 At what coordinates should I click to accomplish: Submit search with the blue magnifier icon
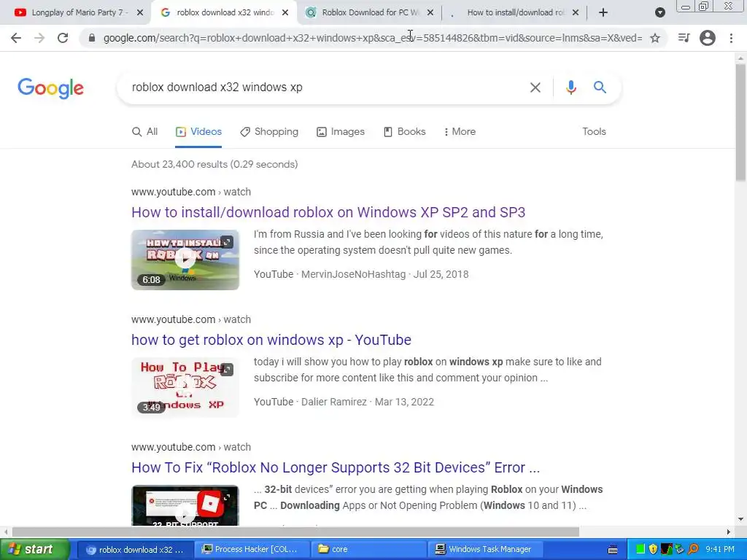coord(600,87)
